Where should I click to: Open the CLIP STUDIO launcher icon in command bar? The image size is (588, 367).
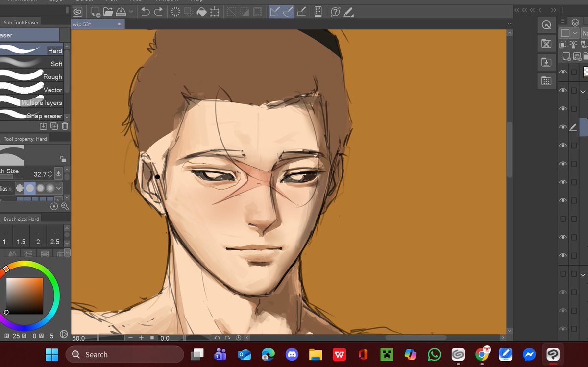[77, 12]
